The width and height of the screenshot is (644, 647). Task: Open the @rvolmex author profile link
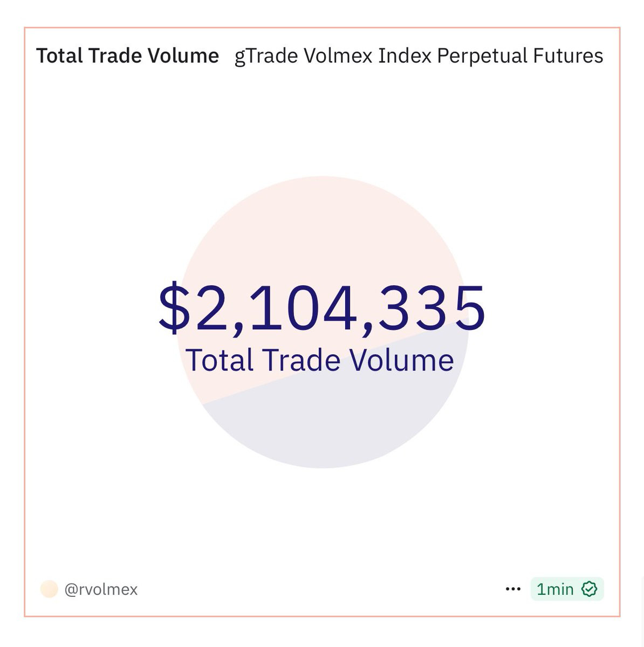(x=101, y=589)
